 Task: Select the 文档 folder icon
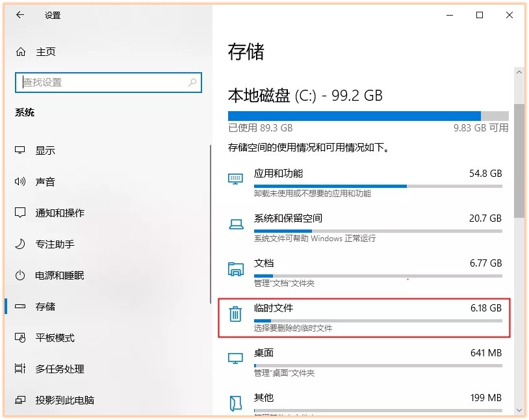(235, 267)
